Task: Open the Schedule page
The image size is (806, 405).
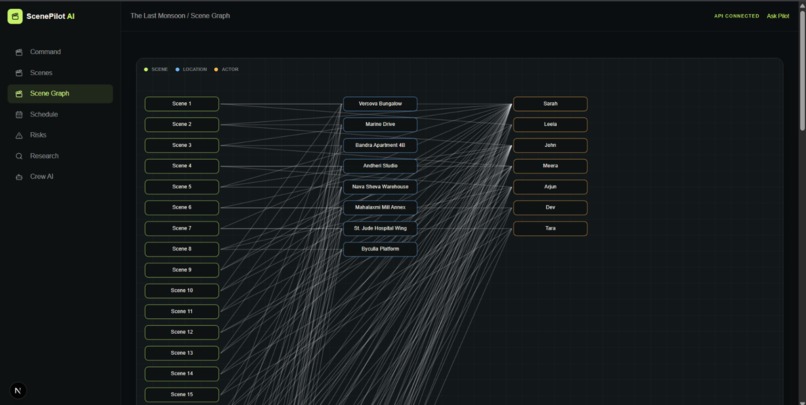Action: (x=60, y=115)
